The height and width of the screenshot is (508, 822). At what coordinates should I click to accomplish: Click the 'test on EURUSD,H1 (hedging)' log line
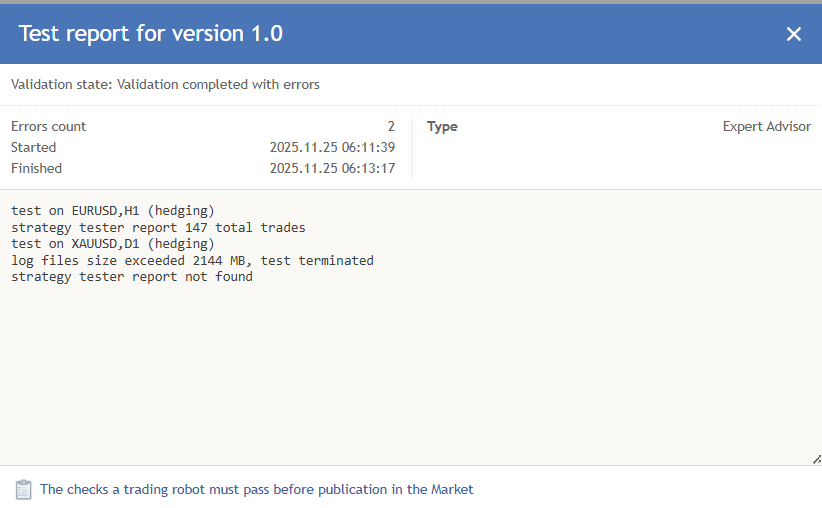[x=113, y=211]
